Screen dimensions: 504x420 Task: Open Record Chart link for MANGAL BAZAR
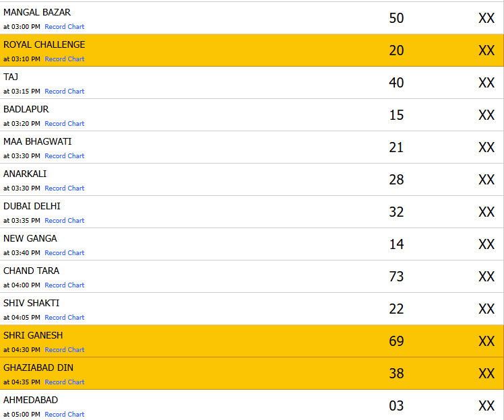[x=65, y=27]
